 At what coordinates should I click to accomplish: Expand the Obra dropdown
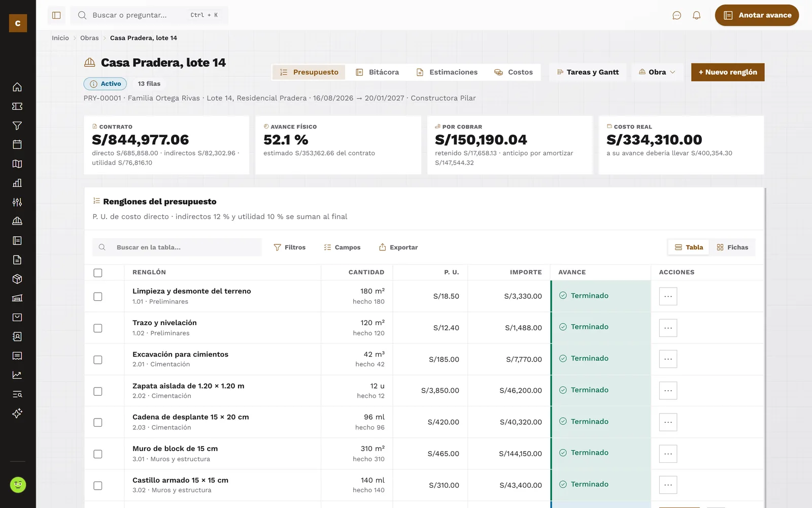tap(657, 72)
